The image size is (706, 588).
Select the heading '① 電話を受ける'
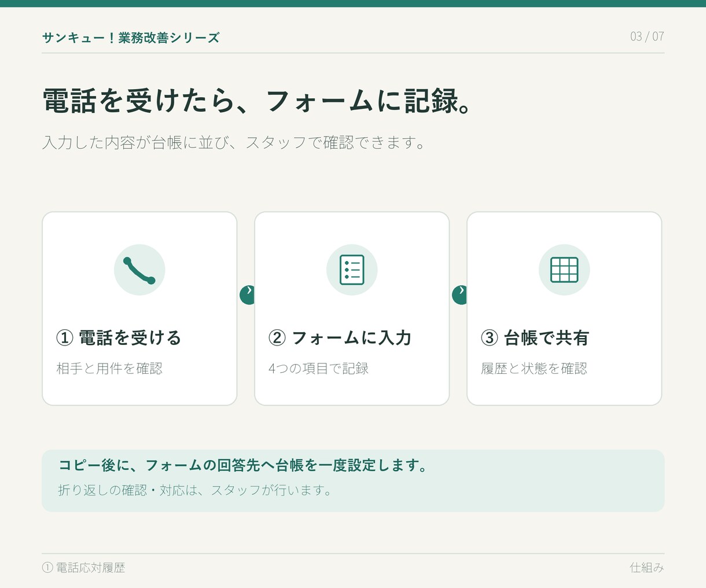(119, 337)
